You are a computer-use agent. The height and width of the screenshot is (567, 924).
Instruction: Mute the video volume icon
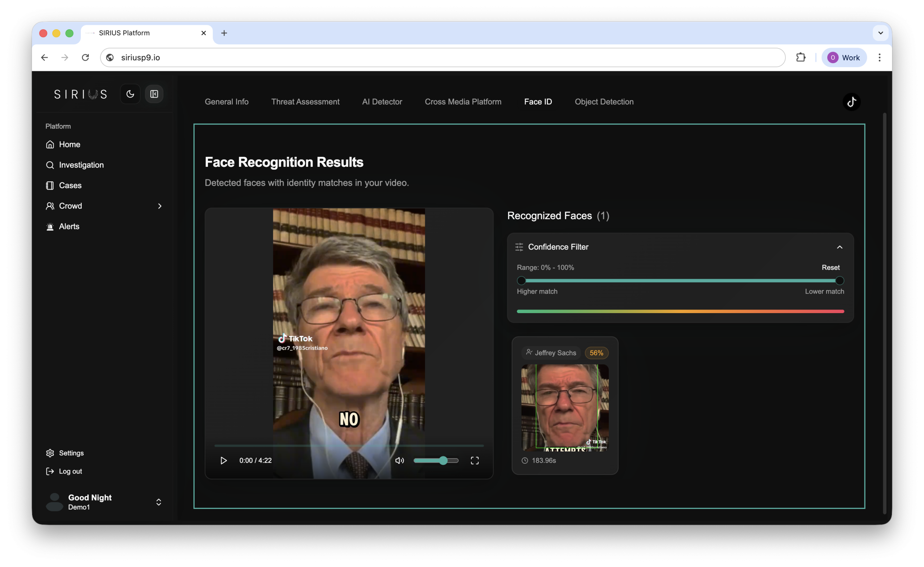(x=399, y=460)
